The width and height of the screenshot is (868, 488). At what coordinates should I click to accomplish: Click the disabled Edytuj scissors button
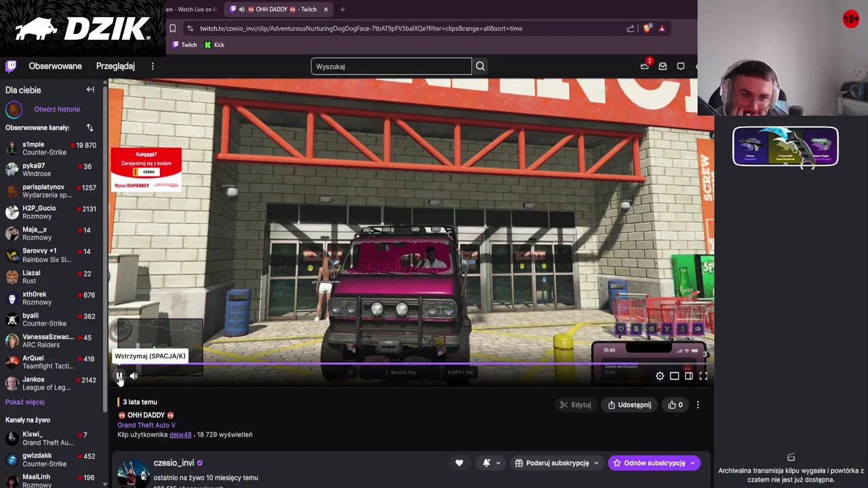[x=575, y=405]
